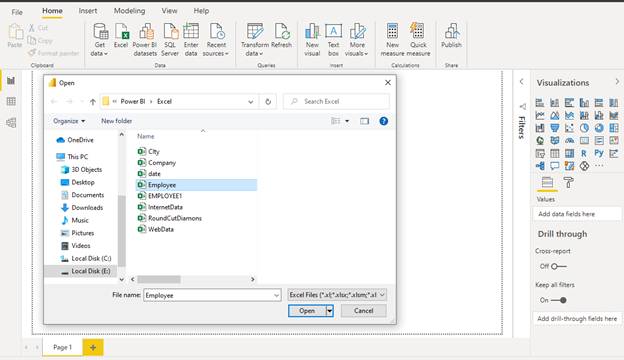Open the address bar path dropdown
This screenshot has height=360, width=624.
point(250,102)
